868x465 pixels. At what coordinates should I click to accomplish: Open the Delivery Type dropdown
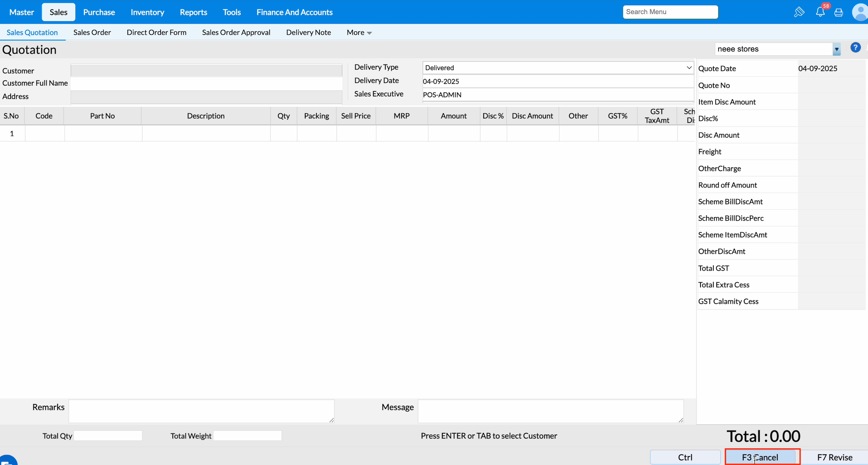click(x=558, y=68)
